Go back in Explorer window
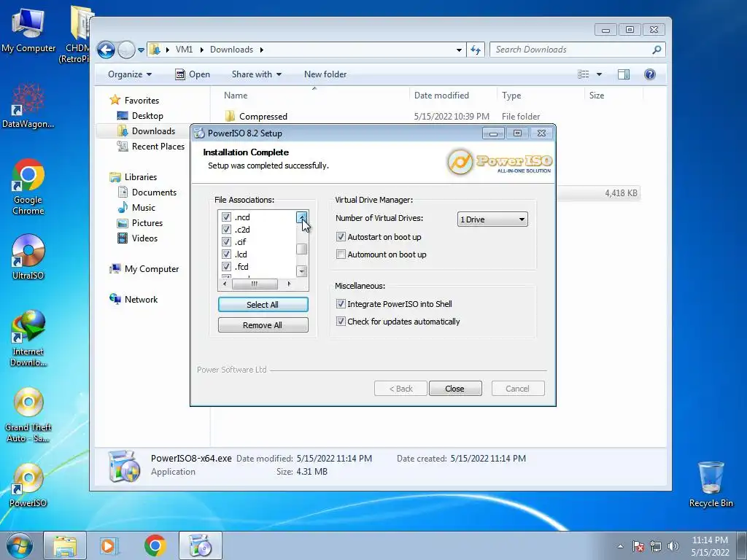This screenshot has width=747, height=560. point(106,50)
